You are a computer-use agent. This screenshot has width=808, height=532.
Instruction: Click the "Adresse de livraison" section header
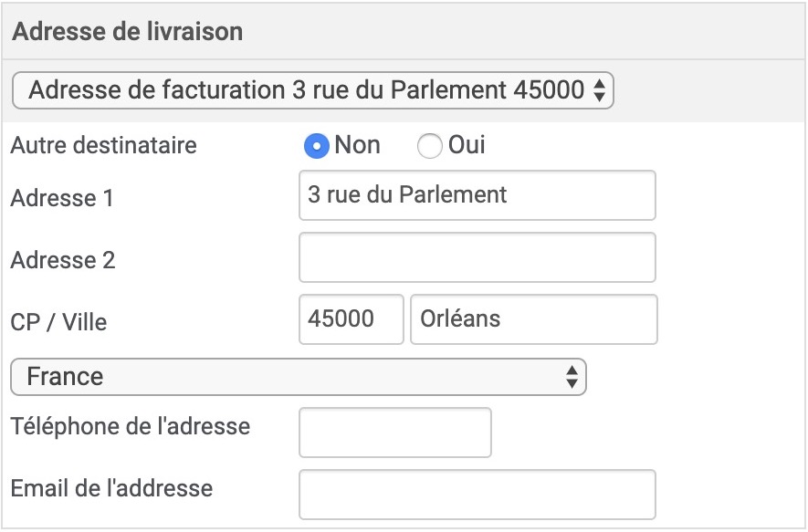127,31
